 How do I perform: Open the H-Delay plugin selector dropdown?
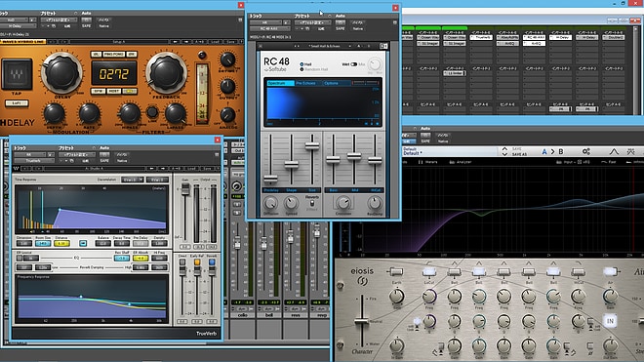[18, 26]
